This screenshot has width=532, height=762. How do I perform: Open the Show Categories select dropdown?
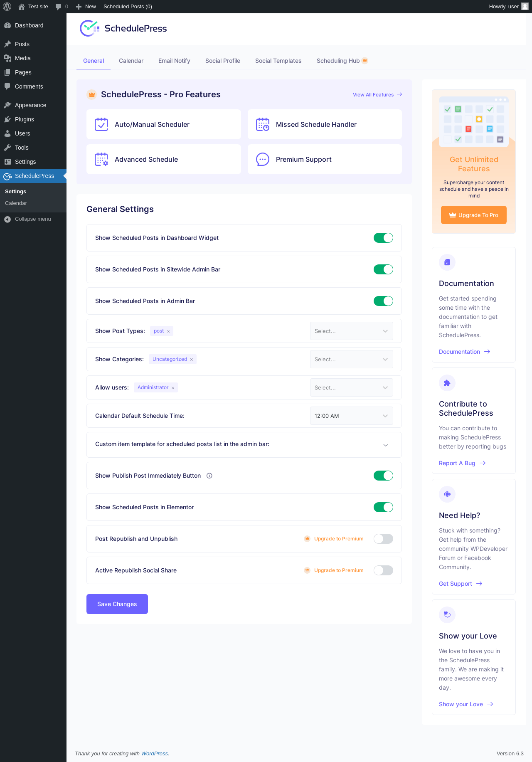(352, 359)
